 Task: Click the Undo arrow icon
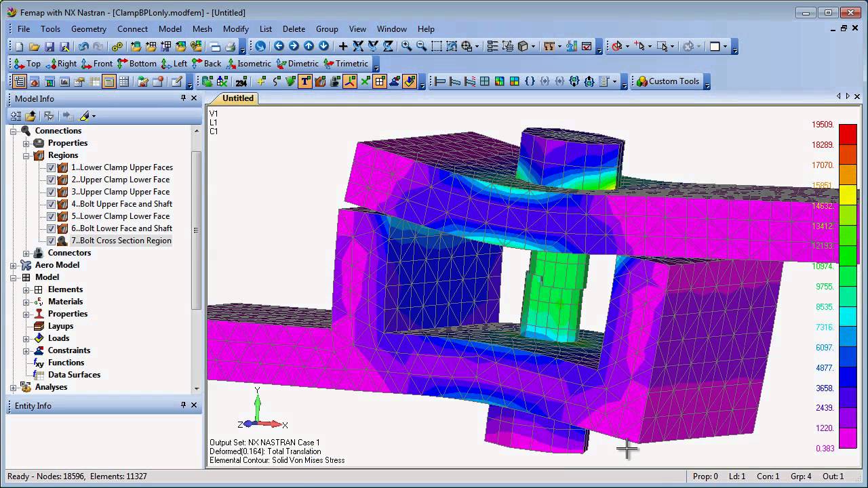[x=83, y=47]
